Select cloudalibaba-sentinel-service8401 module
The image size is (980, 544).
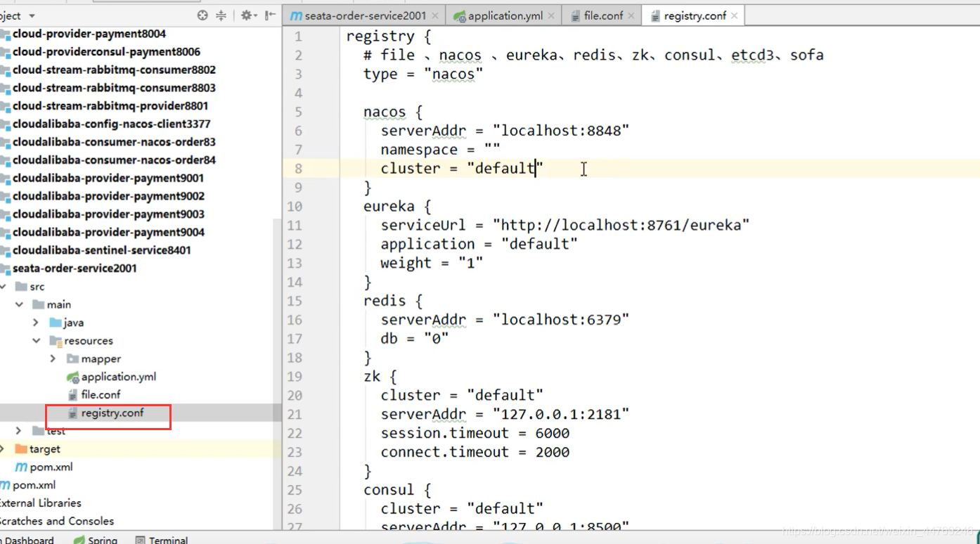point(101,250)
